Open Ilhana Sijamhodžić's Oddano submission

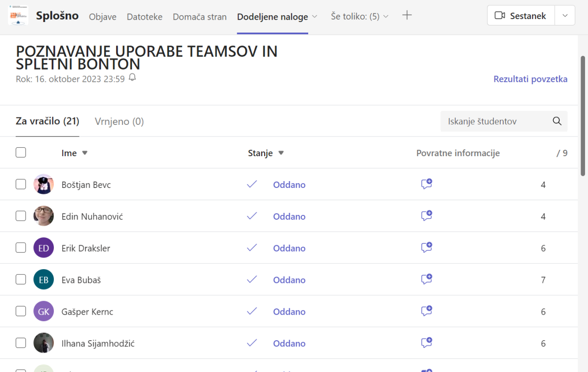(289, 344)
